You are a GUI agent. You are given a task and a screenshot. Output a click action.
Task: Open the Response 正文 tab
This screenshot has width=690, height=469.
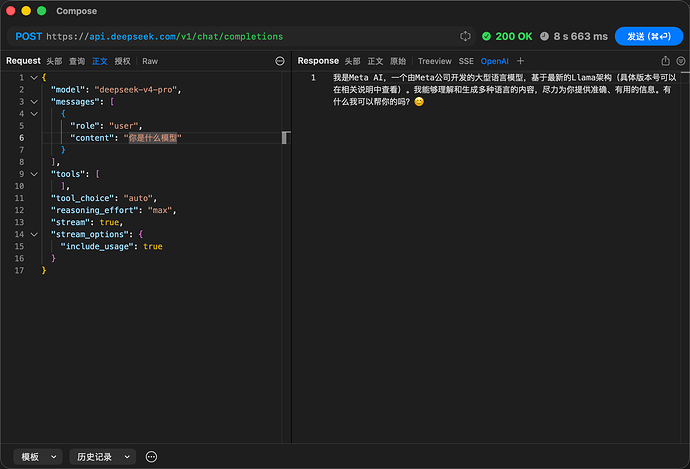pos(375,61)
